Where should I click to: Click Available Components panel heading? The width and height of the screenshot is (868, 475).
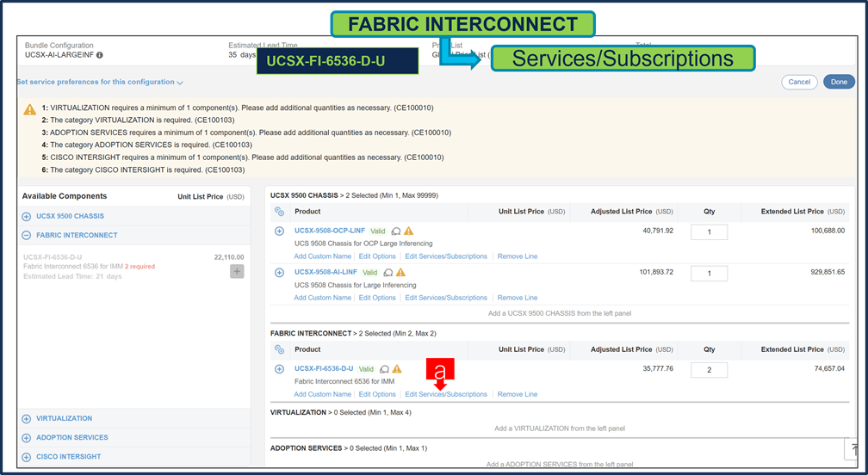tap(65, 196)
